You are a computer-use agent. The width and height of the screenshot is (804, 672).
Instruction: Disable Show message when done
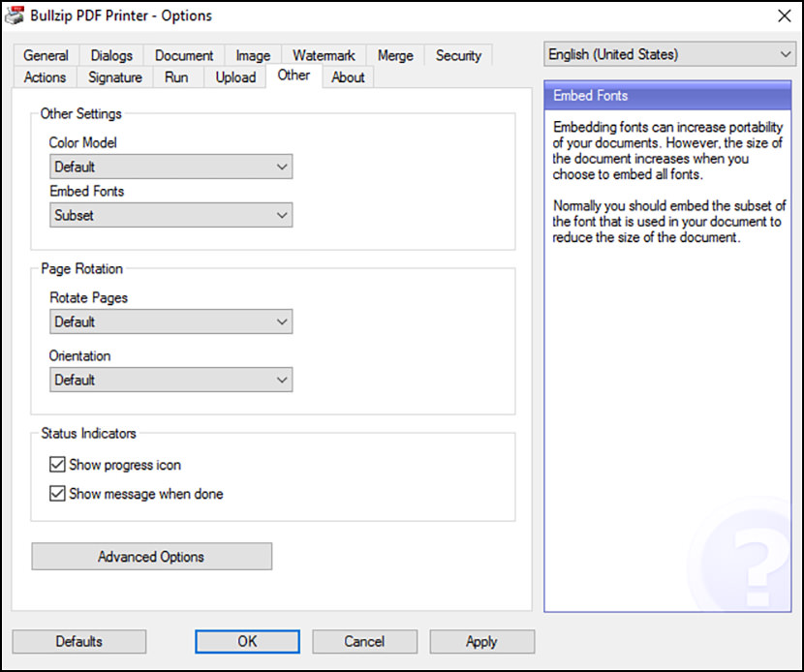57,492
